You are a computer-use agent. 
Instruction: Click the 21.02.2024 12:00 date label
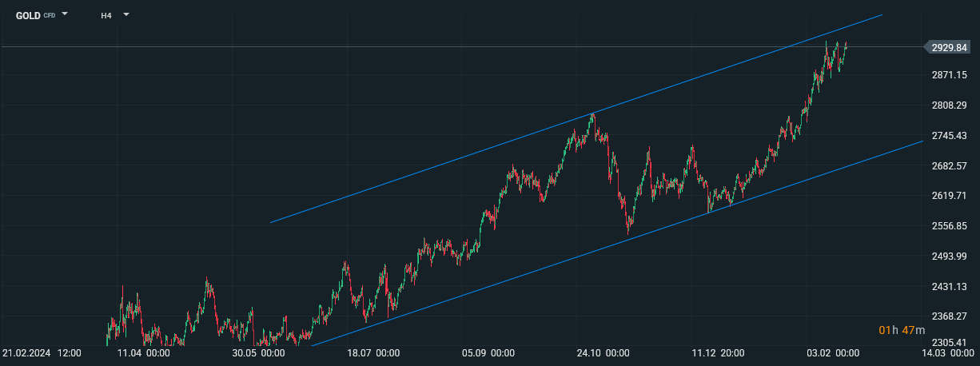tap(42, 352)
